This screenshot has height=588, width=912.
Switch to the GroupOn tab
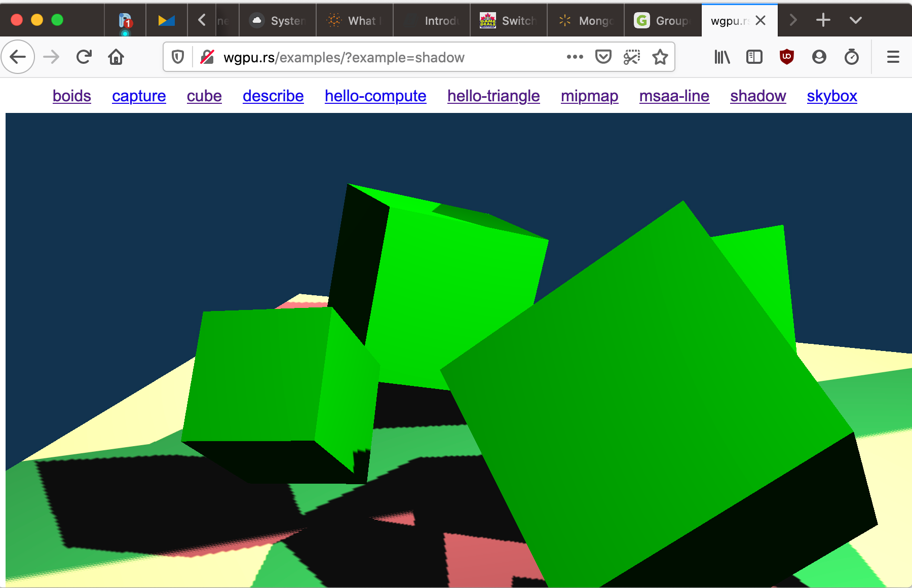[664, 20]
